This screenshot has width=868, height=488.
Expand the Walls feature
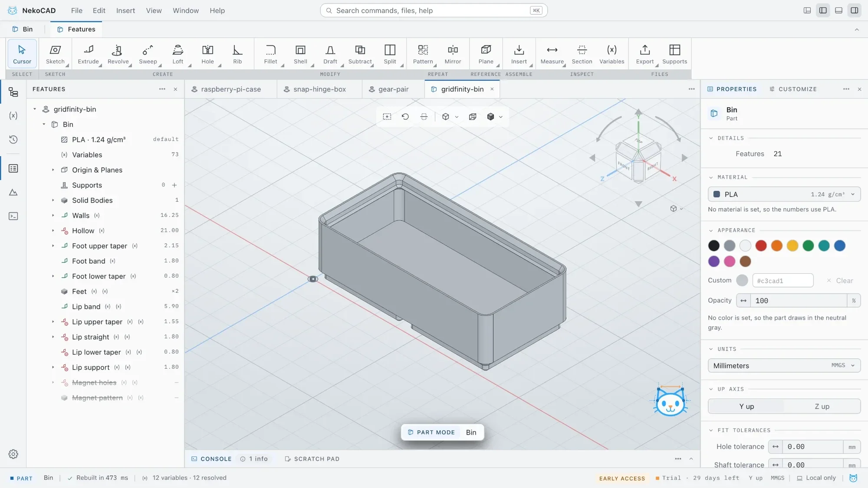point(53,216)
